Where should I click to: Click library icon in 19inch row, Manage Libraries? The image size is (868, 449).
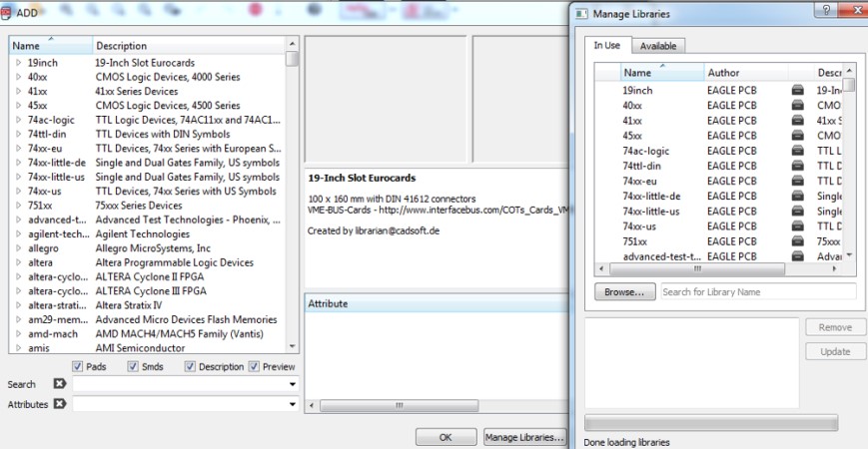798,90
